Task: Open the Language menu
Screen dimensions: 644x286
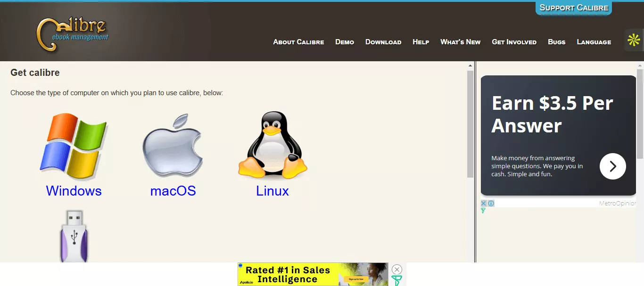Action: tap(594, 42)
